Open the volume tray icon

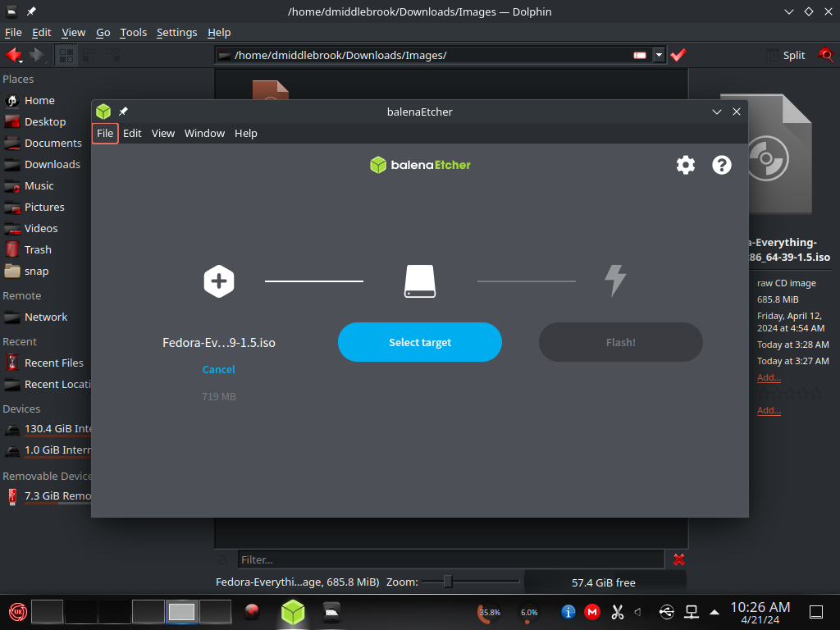638,612
